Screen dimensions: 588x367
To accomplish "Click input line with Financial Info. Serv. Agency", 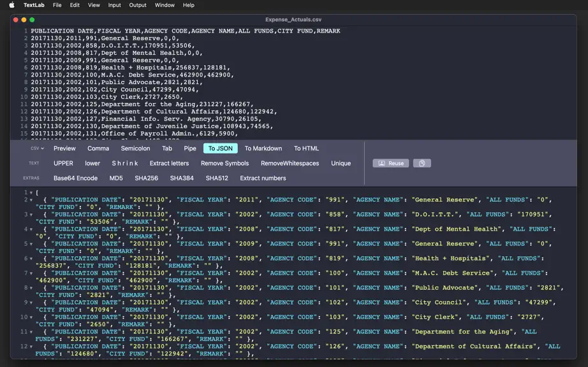I will tap(146, 119).
